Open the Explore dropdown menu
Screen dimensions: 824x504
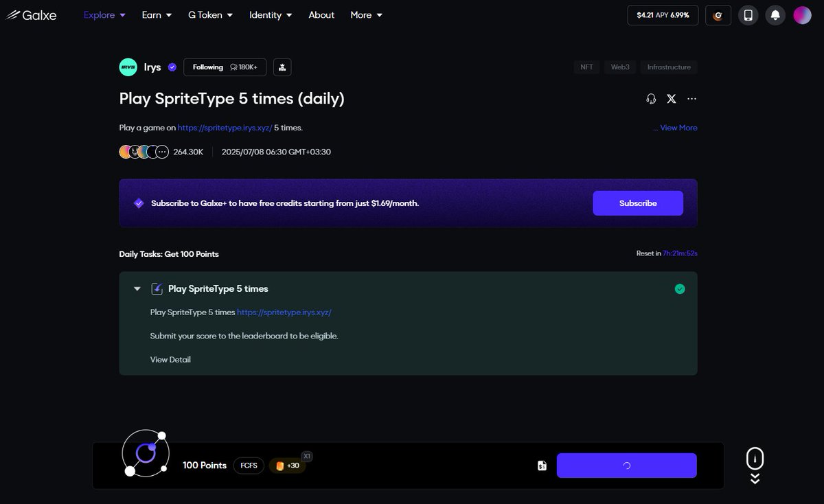104,14
